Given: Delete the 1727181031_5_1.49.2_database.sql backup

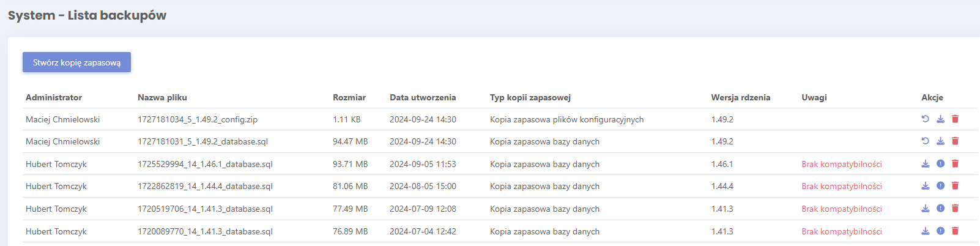Looking at the screenshot, I should click(x=955, y=141).
